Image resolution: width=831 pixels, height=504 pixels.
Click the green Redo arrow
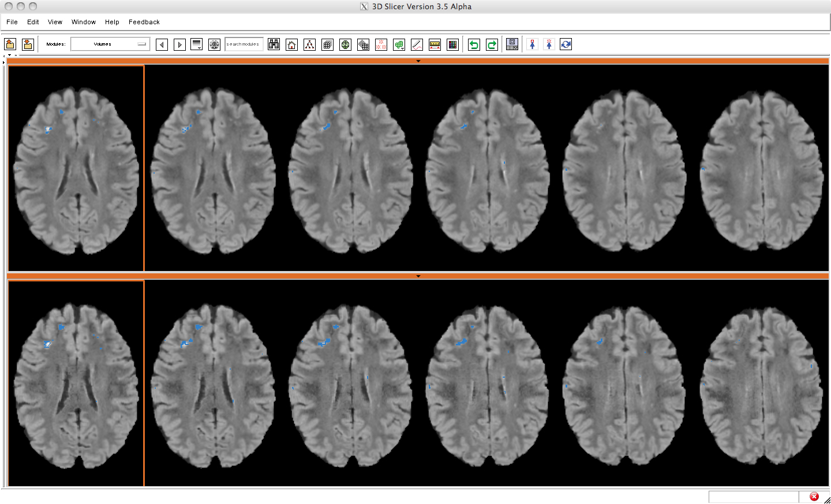coord(492,44)
